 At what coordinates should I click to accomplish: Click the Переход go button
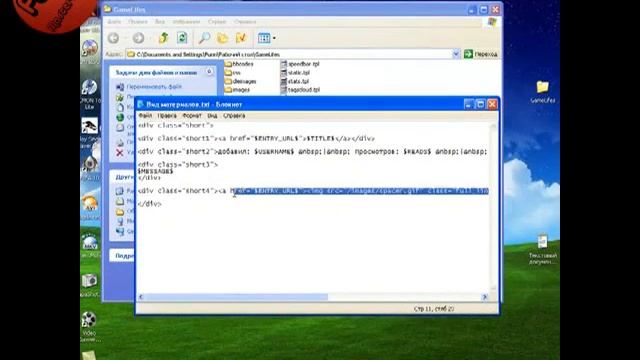(x=480, y=54)
